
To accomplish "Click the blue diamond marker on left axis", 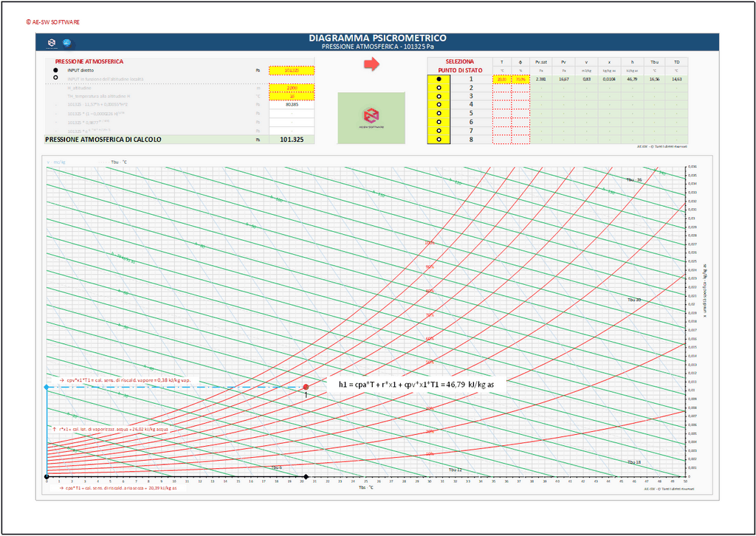I will (x=47, y=387).
